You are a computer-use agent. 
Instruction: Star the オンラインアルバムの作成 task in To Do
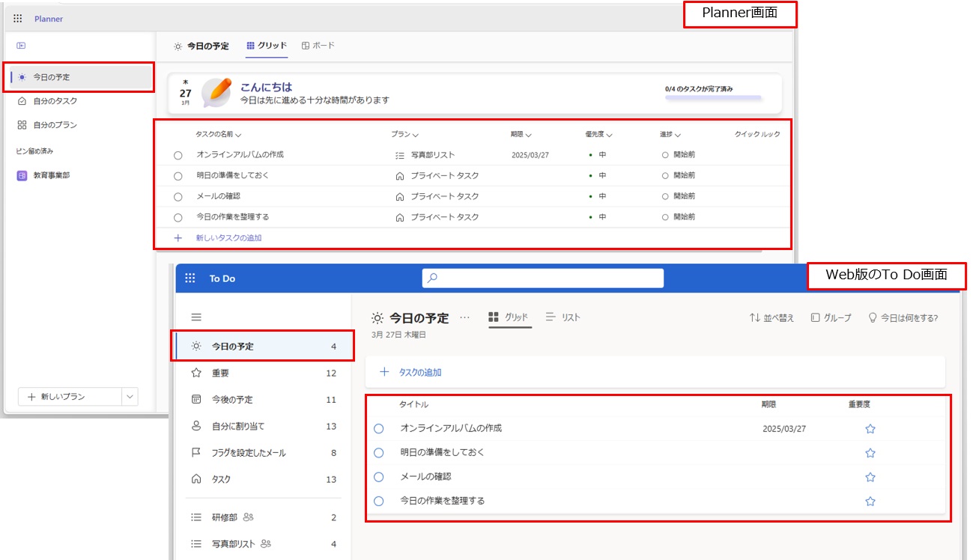tap(870, 429)
